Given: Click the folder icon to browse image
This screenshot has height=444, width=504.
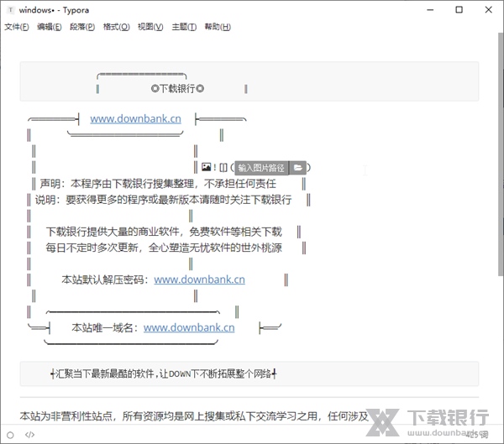Looking at the screenshot, I should click(297, 168).
